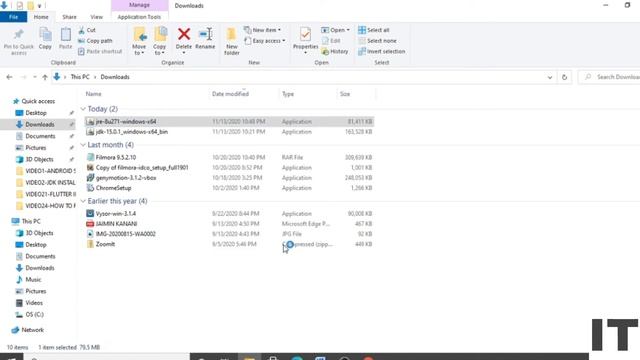
Task: Delete the selected file via ribbon
Action: coord(184,40)
